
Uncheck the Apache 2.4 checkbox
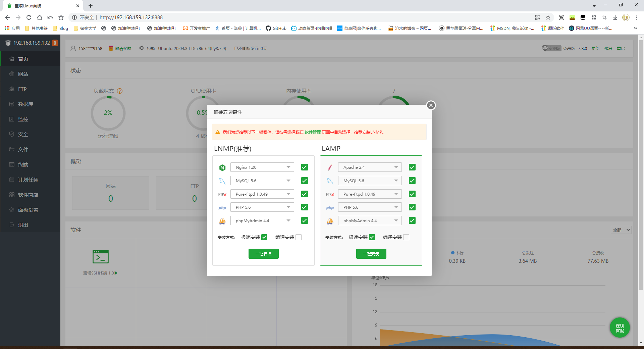tap(412, 167)
